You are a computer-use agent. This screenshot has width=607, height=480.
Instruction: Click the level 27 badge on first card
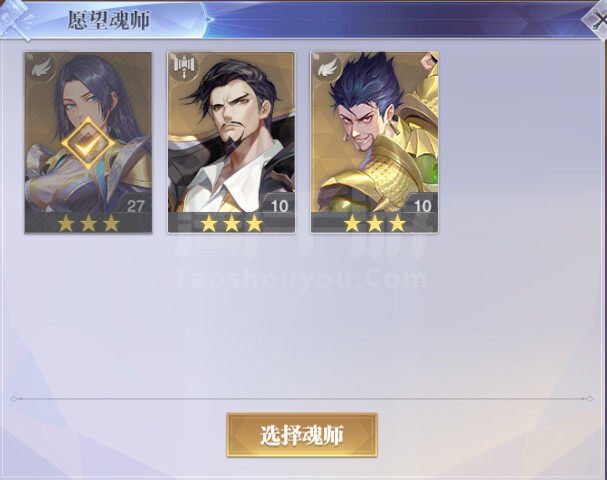tap(135, 206)
